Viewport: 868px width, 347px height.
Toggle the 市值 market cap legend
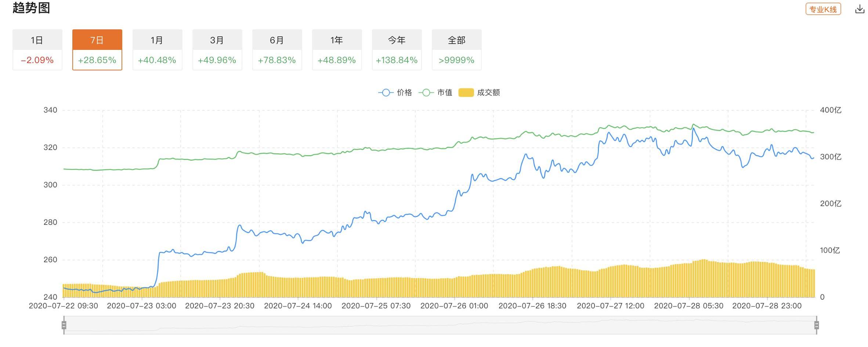[445, 93]
